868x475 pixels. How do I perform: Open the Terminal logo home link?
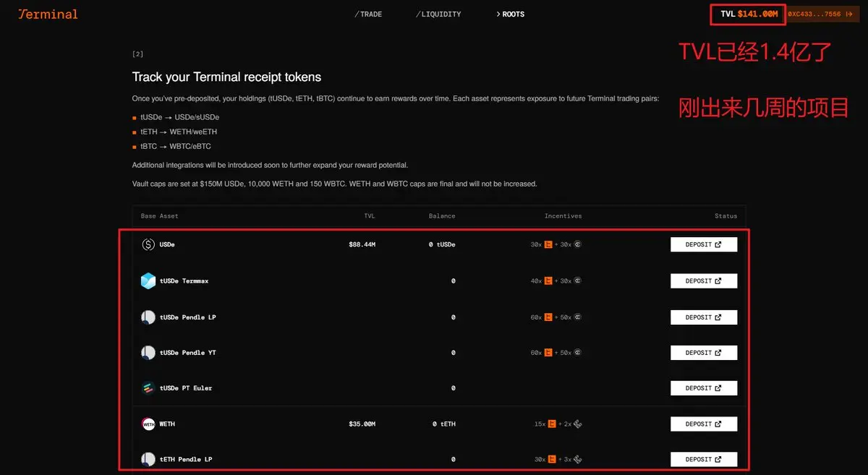click(48, 14)
